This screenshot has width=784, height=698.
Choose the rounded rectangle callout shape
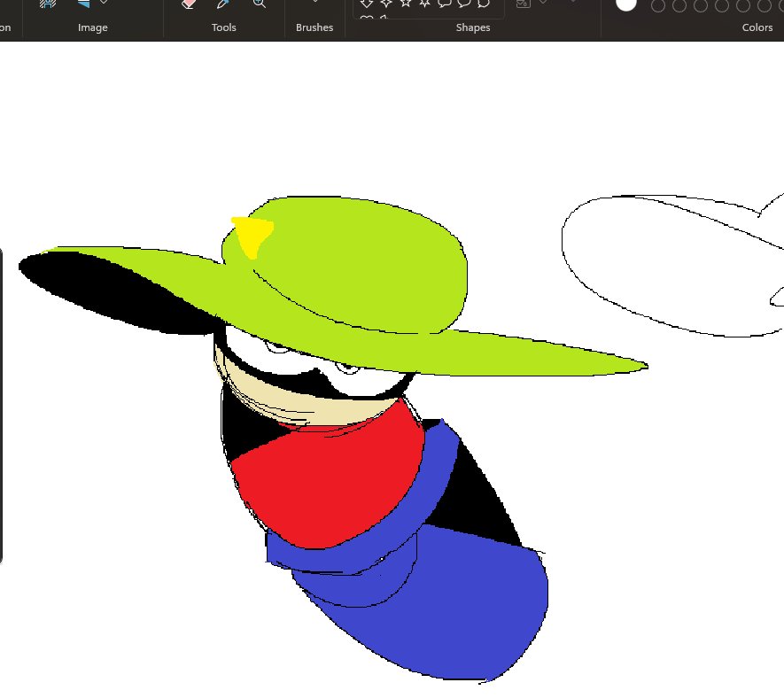click(445, 3)
